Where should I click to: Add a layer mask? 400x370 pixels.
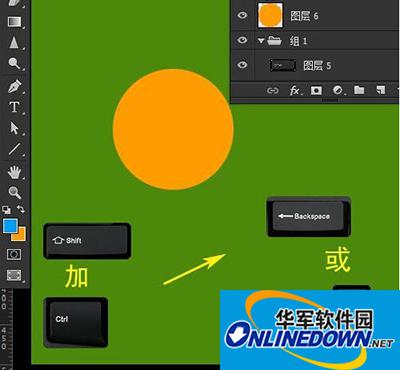tap(316, 90)
